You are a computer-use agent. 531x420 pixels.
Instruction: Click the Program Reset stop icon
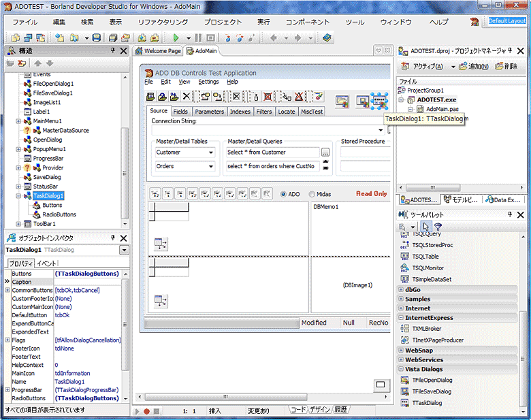(210, 38)
